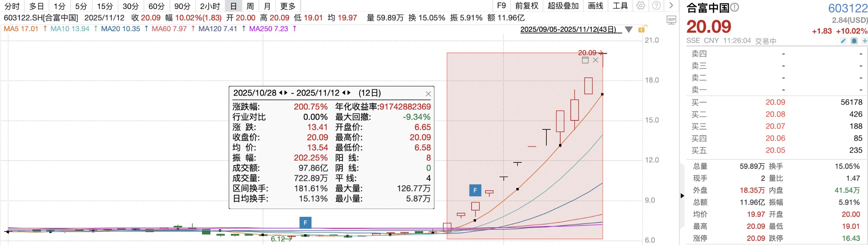Image resolution: width=868 pixels, height=245 pixels.
Task: Open the chart settings gear icon
Action: coord(641,6)
